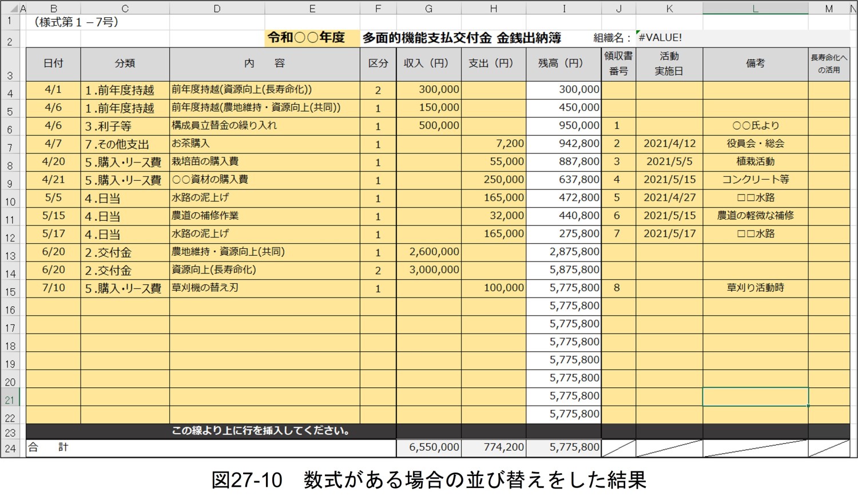Select column K header

[x=669, y=9]
